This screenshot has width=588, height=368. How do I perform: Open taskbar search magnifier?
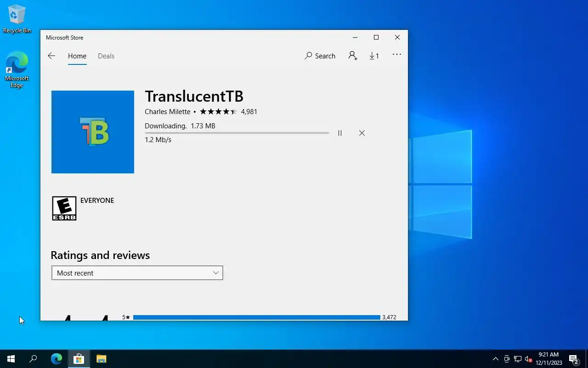(x=33, y=359)
